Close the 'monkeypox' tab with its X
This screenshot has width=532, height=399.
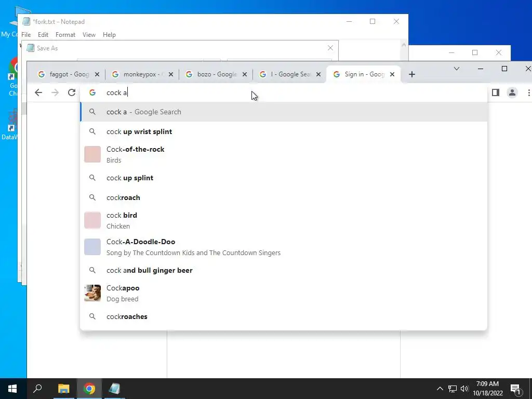tap(170, 74)
